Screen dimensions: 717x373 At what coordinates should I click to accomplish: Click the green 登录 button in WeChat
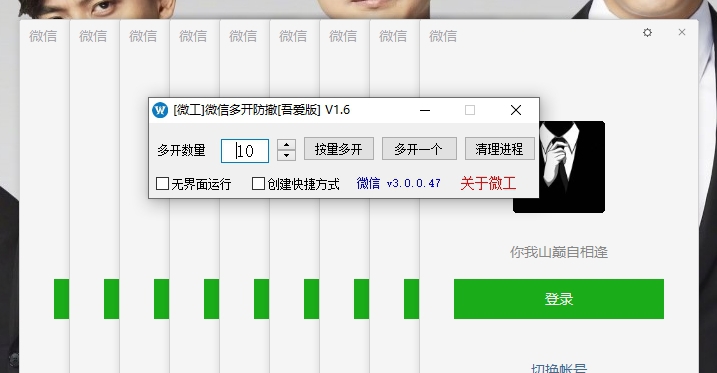pyautogui.click(x=559, y=299)
